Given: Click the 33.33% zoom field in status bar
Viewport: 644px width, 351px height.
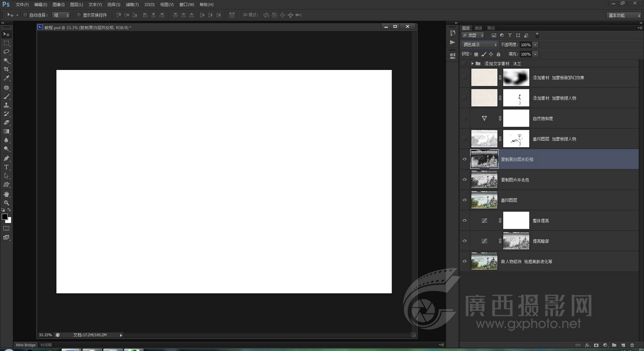Looking at the screenshot, I should [x=45, y=335].
